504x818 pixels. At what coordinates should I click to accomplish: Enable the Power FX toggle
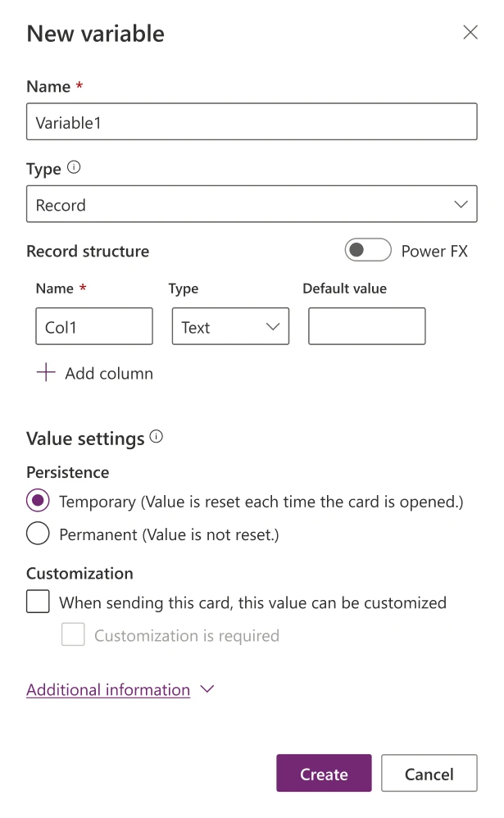pyautogui.click(x=368, y=249)
